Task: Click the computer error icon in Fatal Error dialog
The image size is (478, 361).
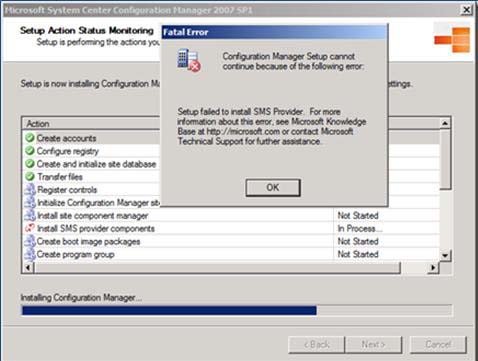Action: pos(189,60)
